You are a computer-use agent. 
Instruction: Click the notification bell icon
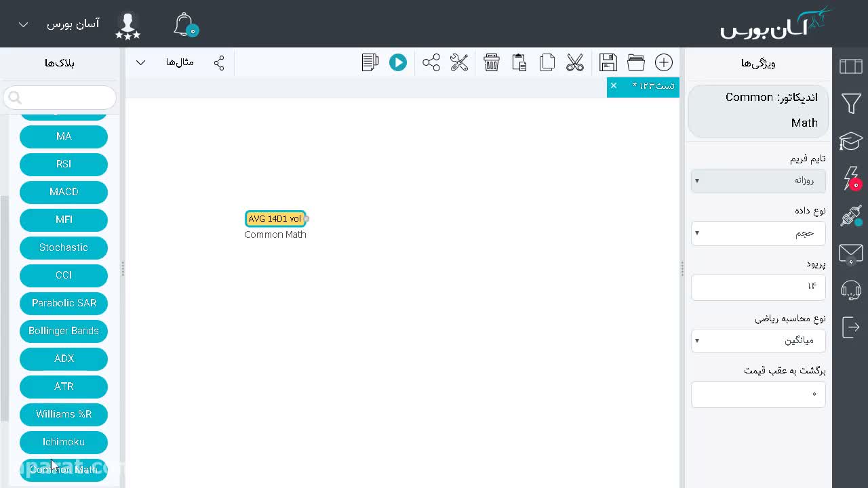point(184,24)
